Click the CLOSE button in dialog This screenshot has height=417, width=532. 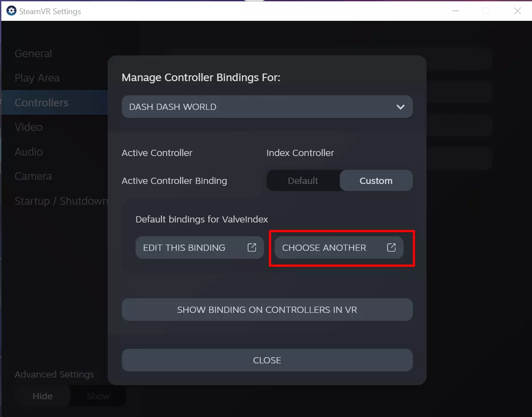(x=267, y=360)
